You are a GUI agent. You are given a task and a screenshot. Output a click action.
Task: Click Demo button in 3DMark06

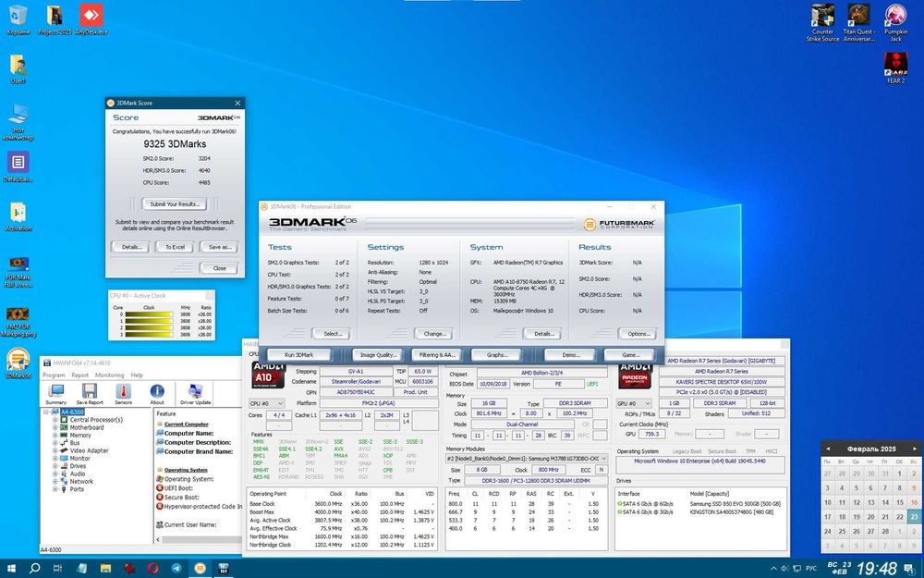(x=570, y=355)
